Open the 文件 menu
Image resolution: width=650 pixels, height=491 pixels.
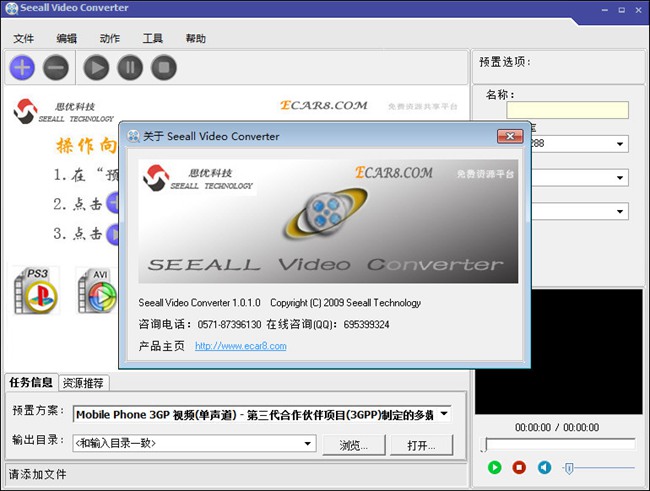[x=24, y=39]
